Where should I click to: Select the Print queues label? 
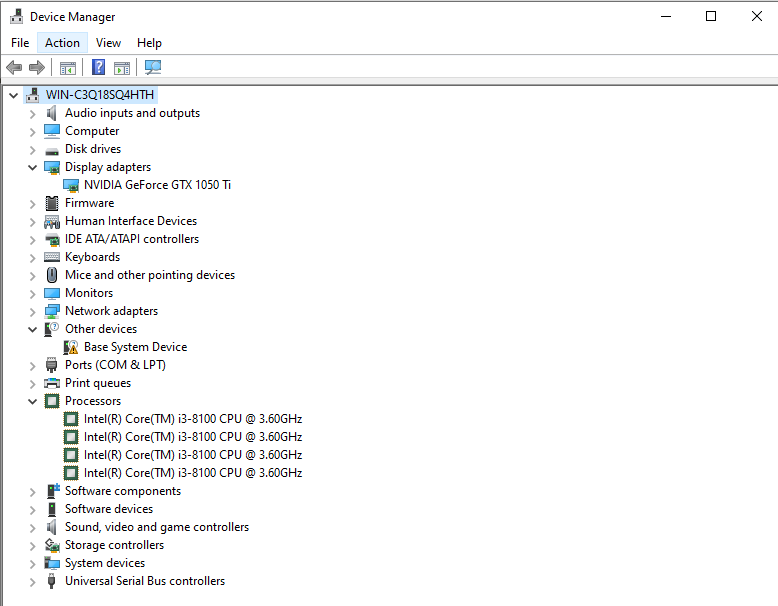tap(98, 383)
